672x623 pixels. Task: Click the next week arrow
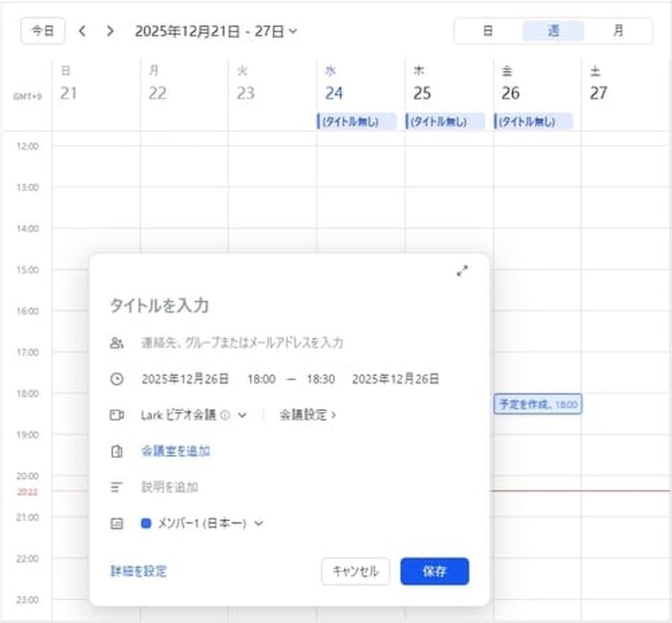[x=109, y=31]
